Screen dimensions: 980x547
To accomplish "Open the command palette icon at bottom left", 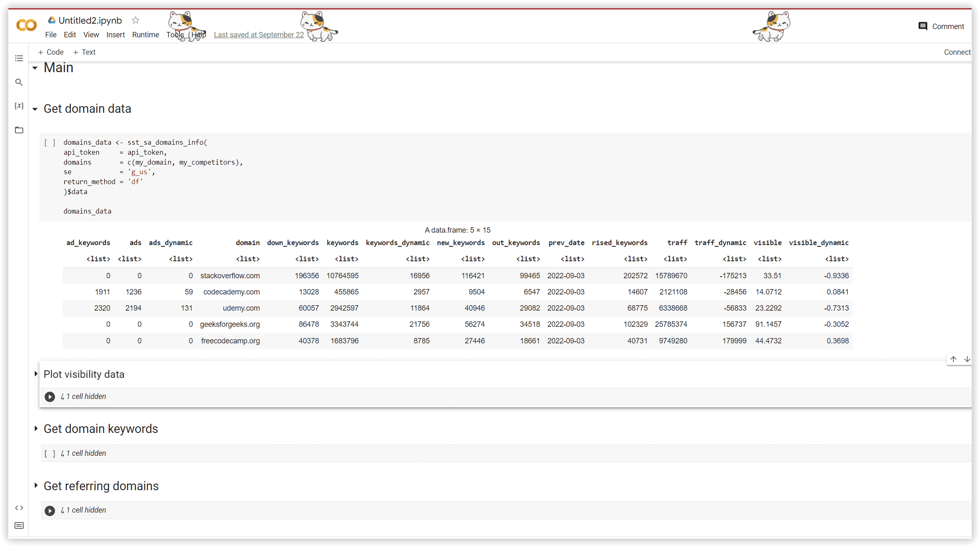I will (x=19, y=525).
